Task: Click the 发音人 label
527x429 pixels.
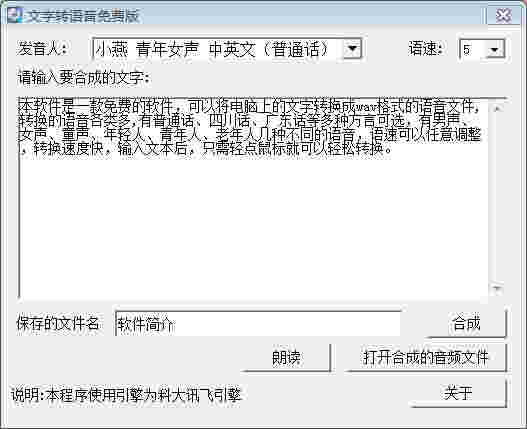Action: coord(43,49)
